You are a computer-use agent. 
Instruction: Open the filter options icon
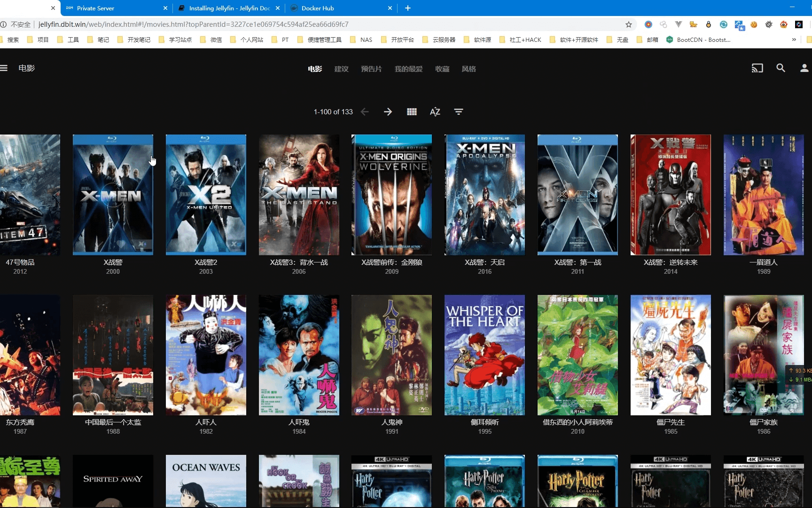pyautogui.click(x=459, y=111)
